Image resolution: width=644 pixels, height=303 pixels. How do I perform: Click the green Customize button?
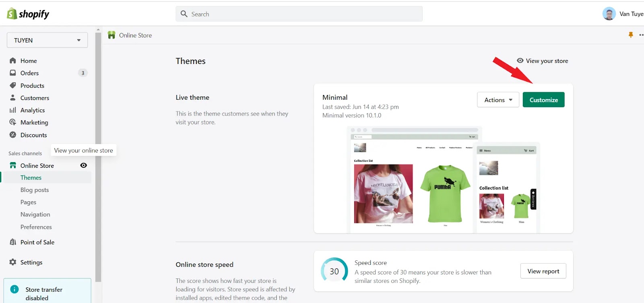pyautogui.click(x=543, y=100)
